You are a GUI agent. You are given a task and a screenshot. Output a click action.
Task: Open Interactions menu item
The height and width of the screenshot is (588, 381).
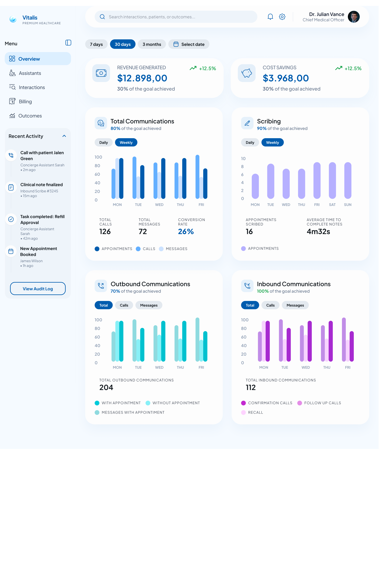[x=38, y=87]
